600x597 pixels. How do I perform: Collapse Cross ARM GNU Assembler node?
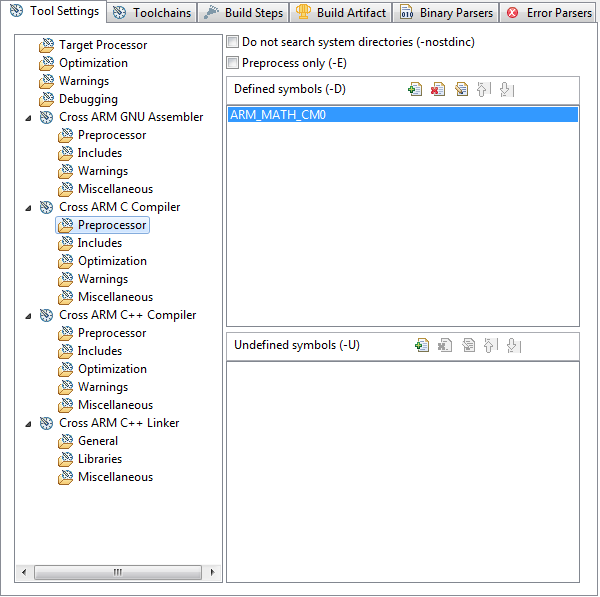(x=28, y=118)
